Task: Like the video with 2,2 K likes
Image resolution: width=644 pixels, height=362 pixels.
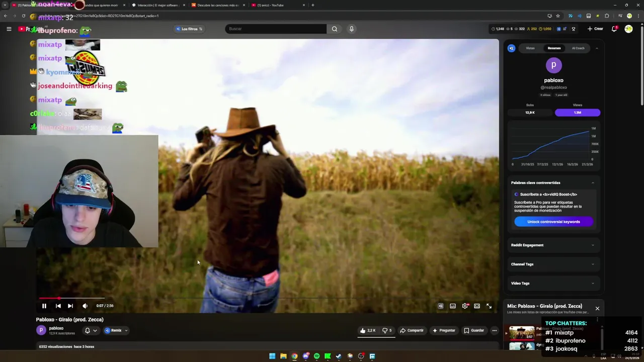Action: click(x=368, y=330)
